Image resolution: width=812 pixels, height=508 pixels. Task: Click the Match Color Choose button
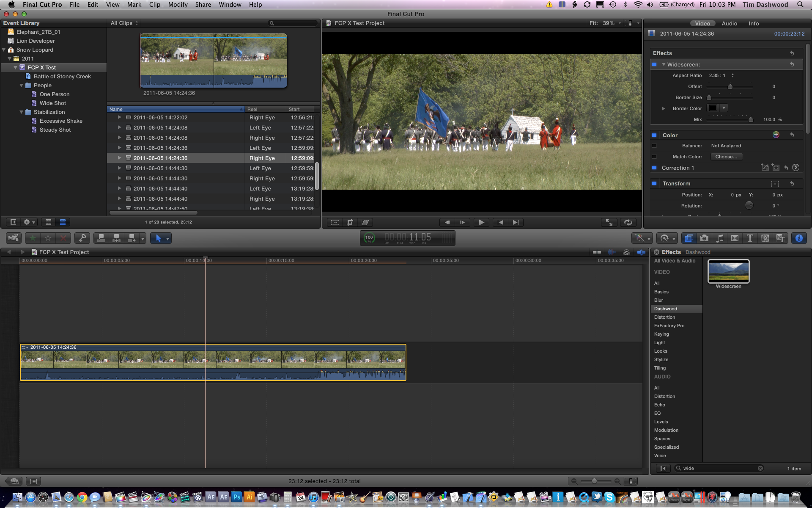(x=726, y=157)
